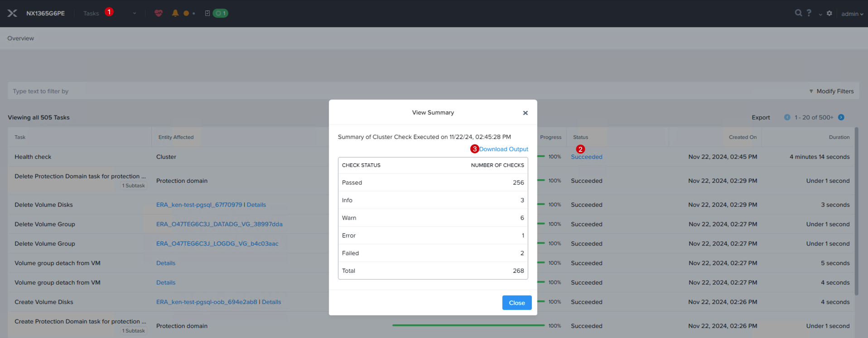Open the tasks clipboard icon

[x=207, y=13]
